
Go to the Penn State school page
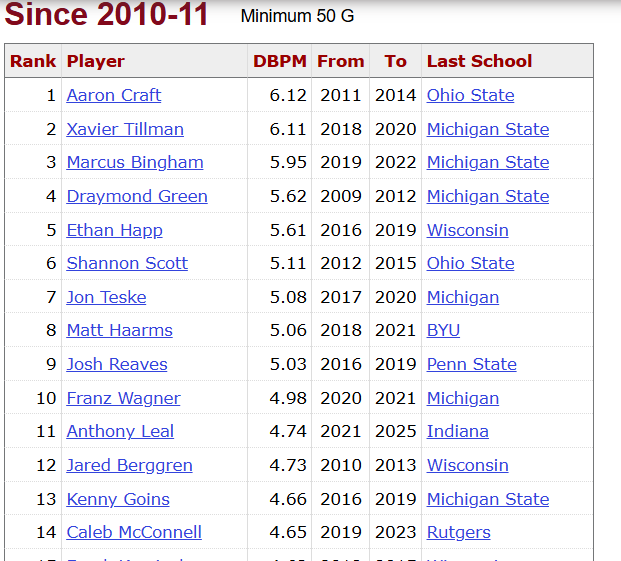pyautogui.click(x=472, y=365)
